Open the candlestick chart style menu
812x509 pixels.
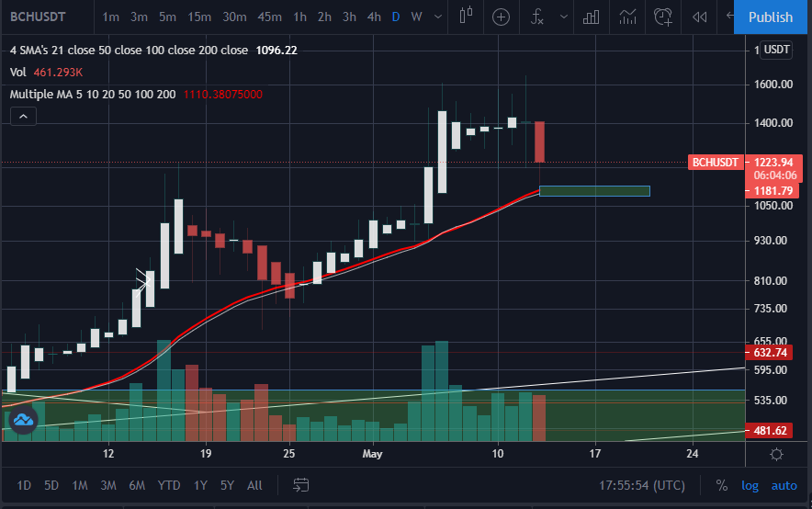point(466,17)
